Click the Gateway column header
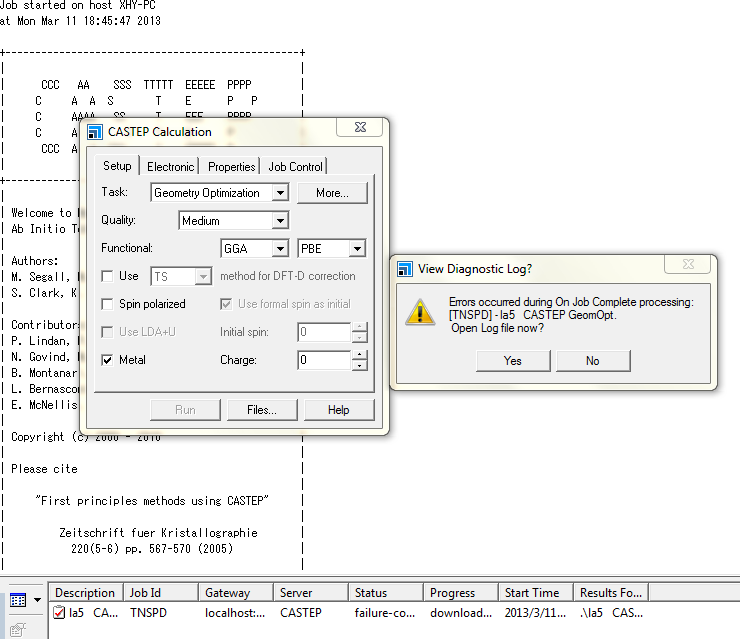The width and height of the screenshot is (740, 639). coord(236,592)
